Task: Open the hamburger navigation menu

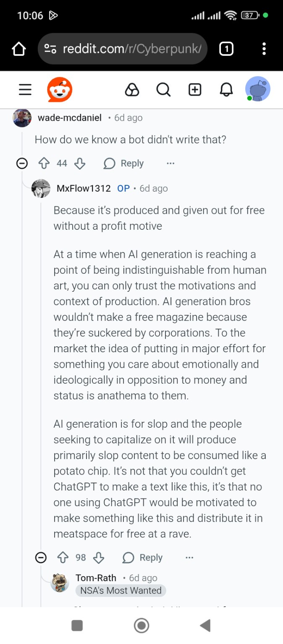Action: (x=25, y=90)
